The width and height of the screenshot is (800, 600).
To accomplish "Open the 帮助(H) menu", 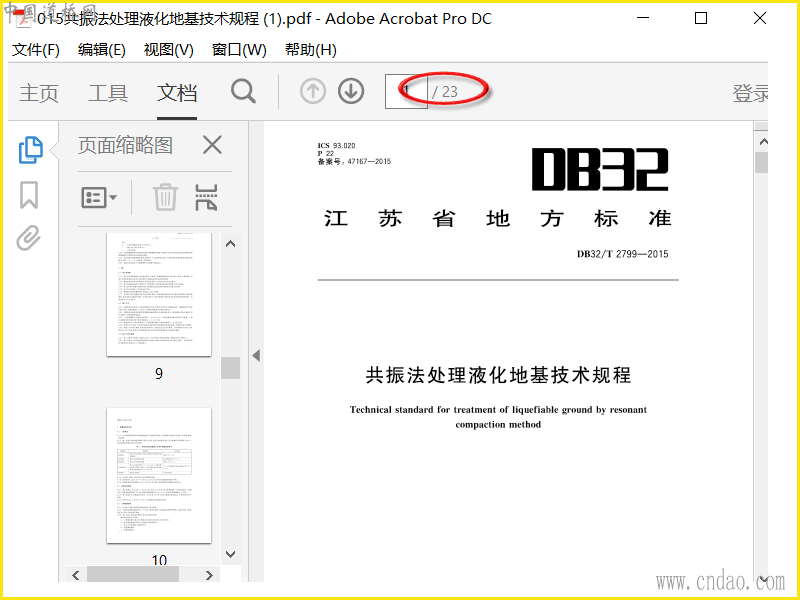I will pyautogui.click(x=311, y=50).
